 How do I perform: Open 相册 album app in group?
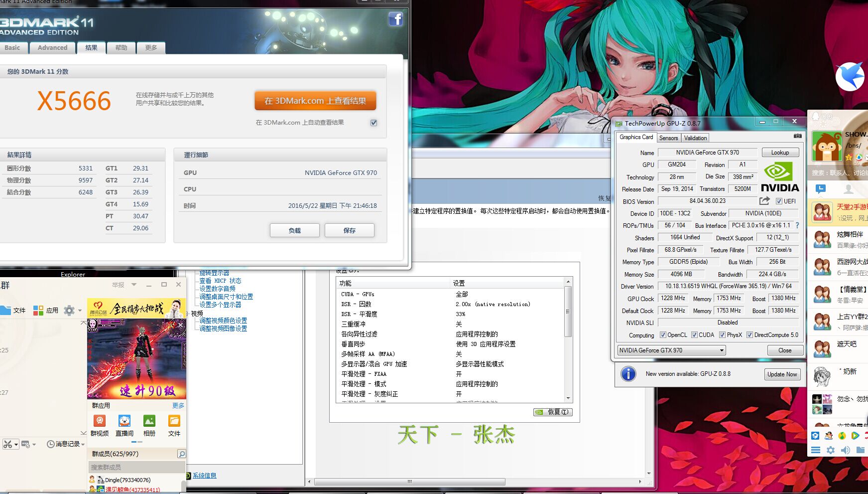[149, 425]
